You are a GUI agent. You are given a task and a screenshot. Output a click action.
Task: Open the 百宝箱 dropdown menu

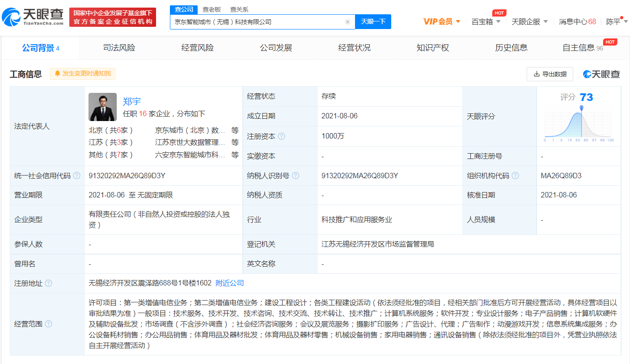tap(486, 21)
